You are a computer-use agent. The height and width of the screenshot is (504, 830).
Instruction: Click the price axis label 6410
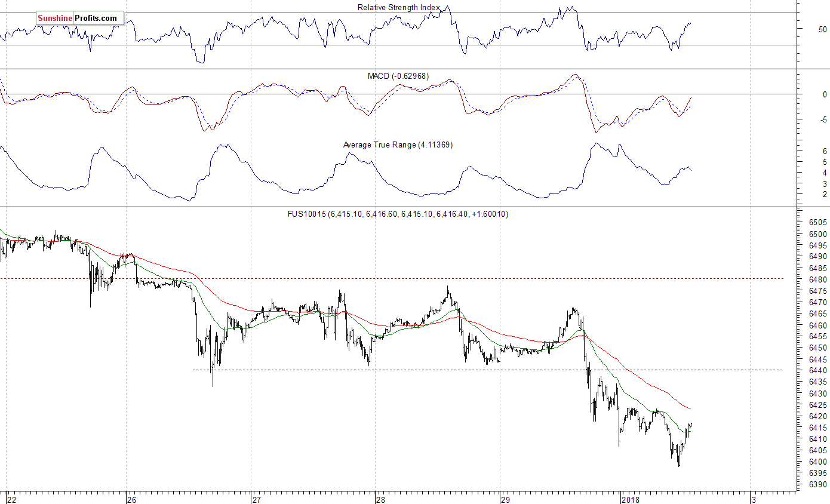(x=818, y=439)
